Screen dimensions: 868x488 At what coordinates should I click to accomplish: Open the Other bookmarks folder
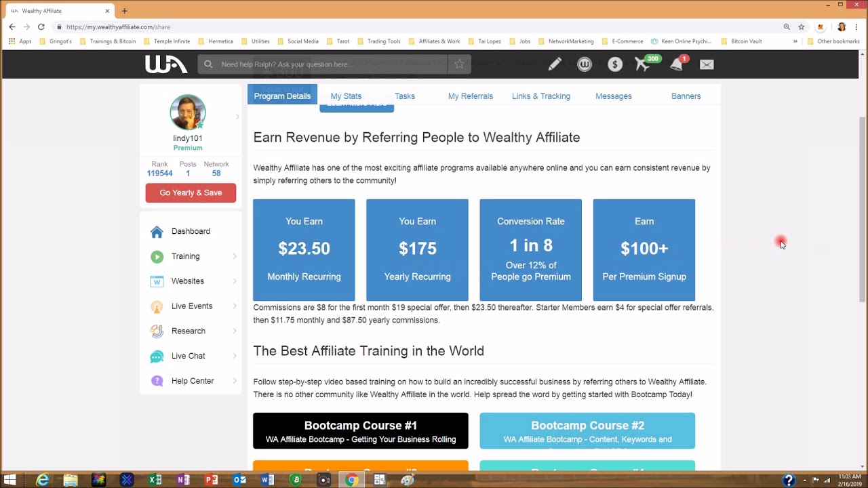tap(833, 41)
